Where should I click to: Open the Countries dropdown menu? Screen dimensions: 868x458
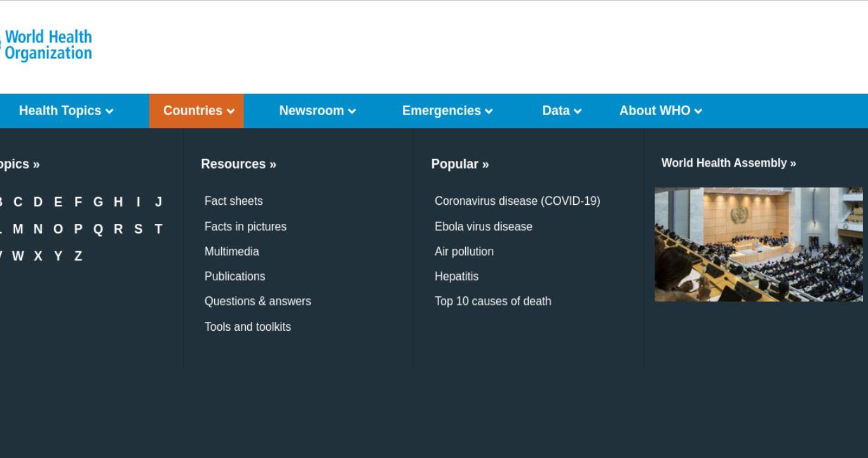pos(196,111)
